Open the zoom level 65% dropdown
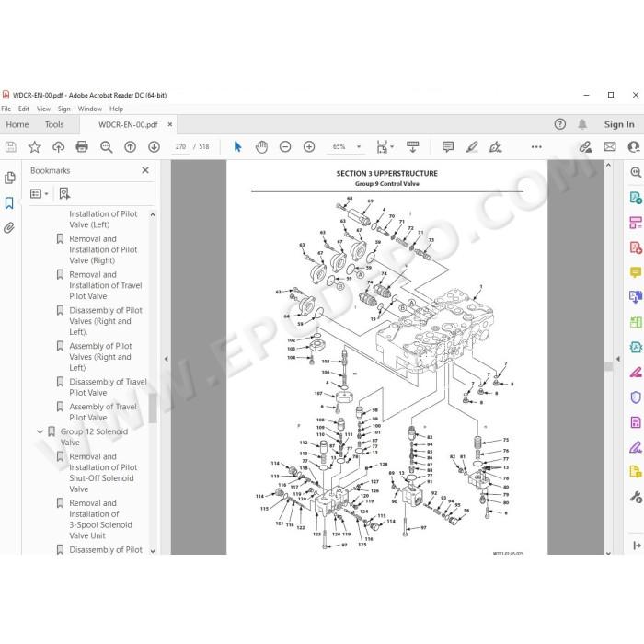Screen dimensions: 644x644 coord(359,146)
